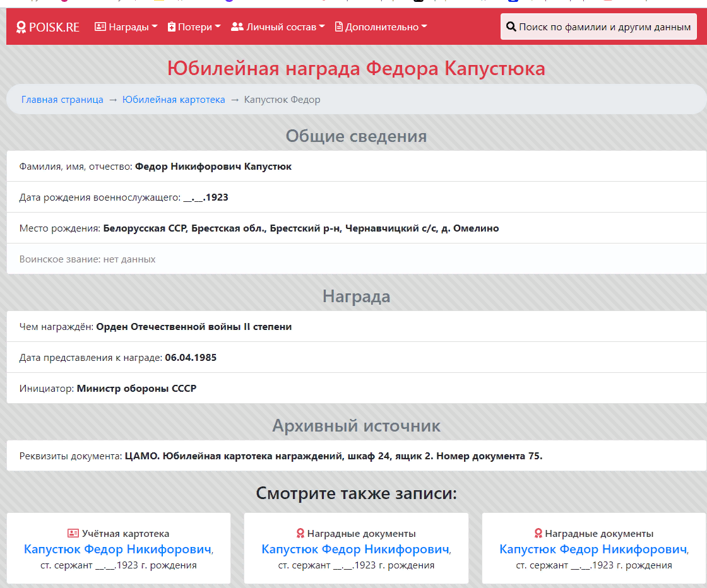Click the document icon beside Дополнительно
The image size is (707, 588).
click(x=338, y=27)
